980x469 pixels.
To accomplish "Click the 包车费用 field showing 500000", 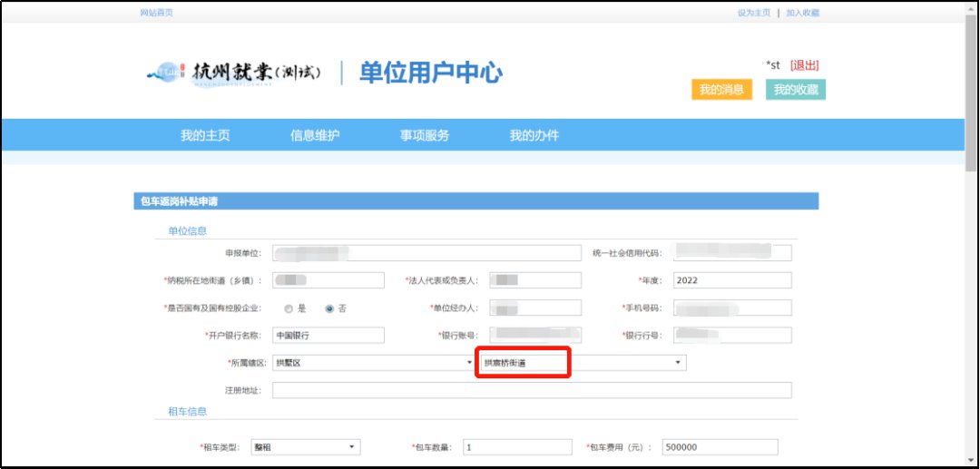I will tap(720, 447).
